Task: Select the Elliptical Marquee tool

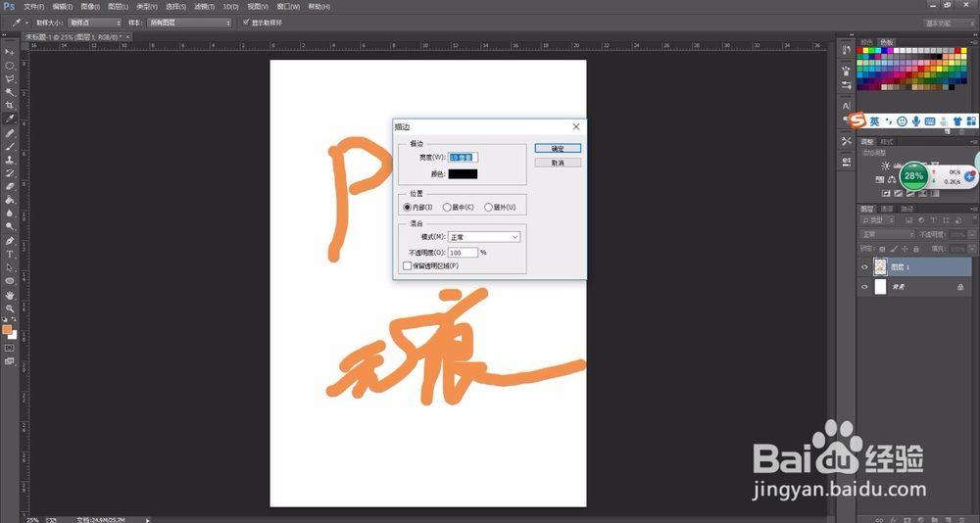Action: tap(10, 66)
